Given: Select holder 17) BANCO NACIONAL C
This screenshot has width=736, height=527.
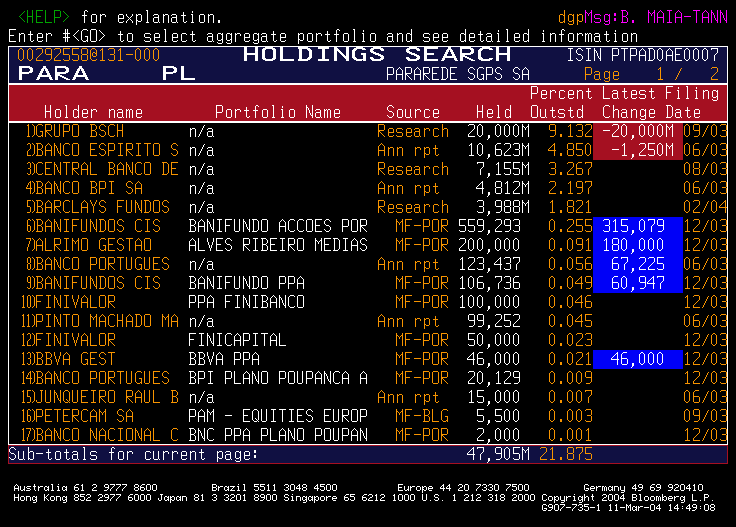Looking at the screenshot, I should 100,435.
